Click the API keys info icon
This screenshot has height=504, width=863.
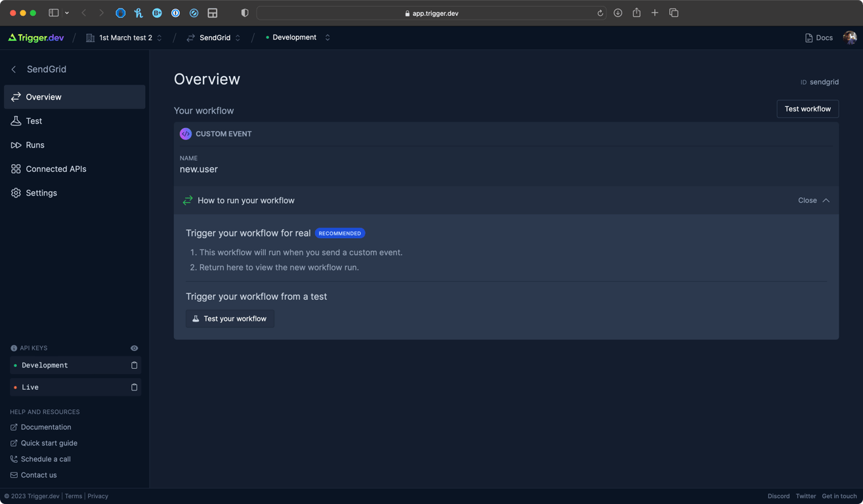[14, 348]
